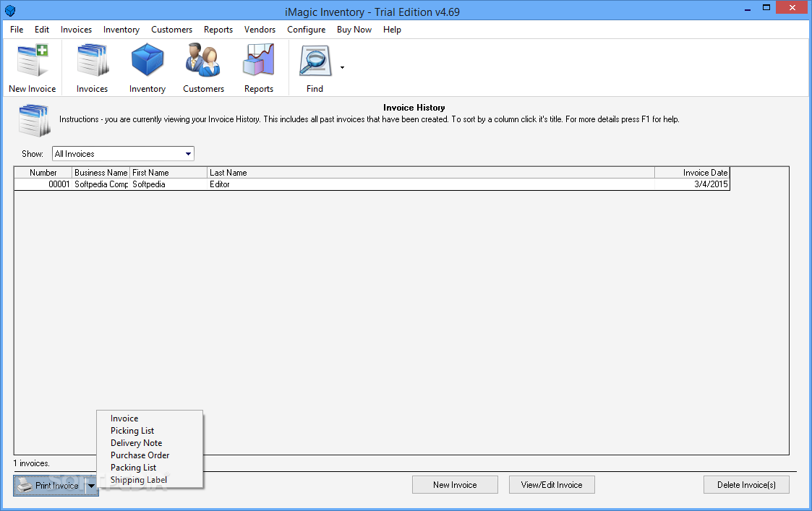
Task: Choose Purchase Order from print menu
Action: (x=150, y=455)
